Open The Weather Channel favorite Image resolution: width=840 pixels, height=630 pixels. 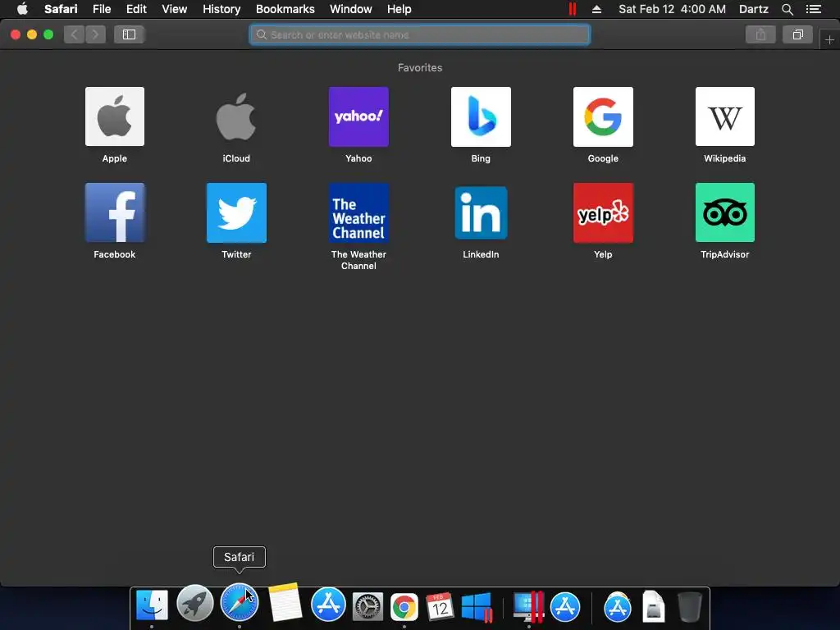pyautogui.click(x=358, y=212)
